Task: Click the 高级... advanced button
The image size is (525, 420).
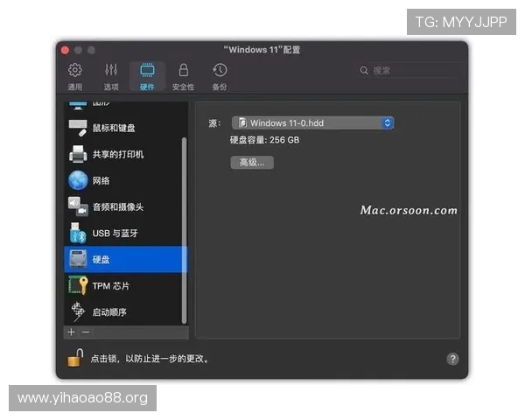Action: pos(252,163)
